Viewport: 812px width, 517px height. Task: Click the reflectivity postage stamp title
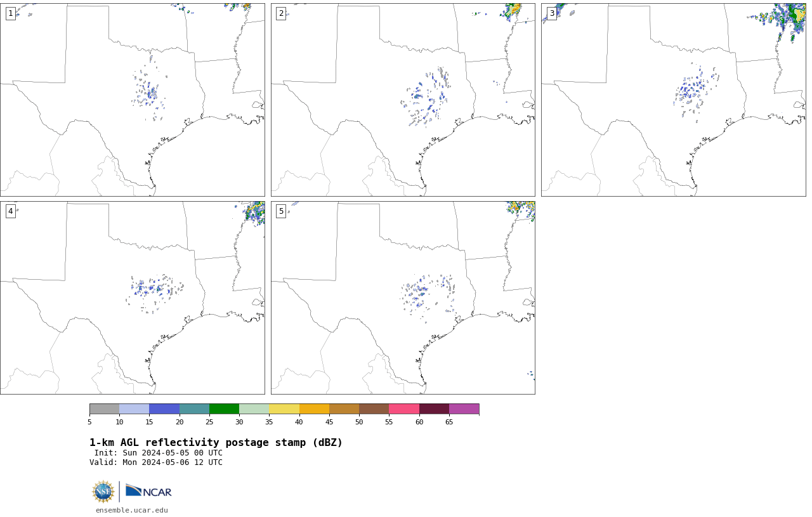(216, 443)
